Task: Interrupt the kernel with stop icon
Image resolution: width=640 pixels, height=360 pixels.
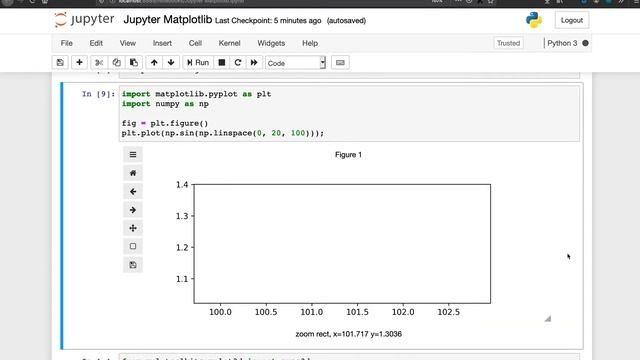Action: click(222, 62)
